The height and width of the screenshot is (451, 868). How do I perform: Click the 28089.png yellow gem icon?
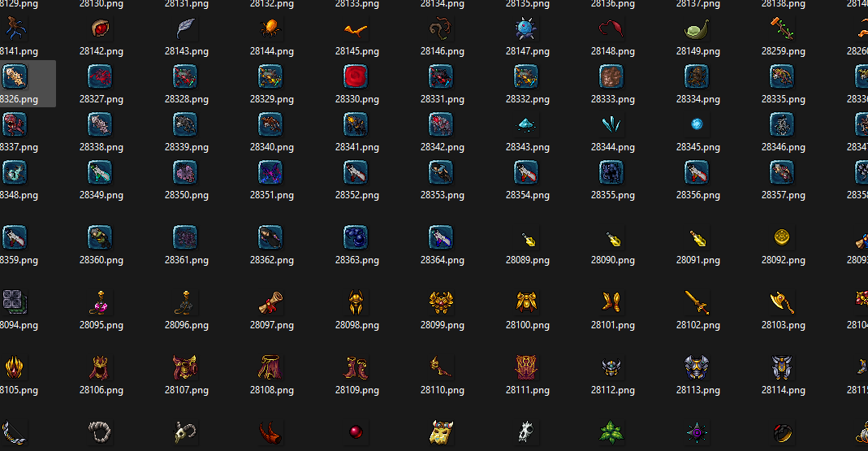[529, 240]
